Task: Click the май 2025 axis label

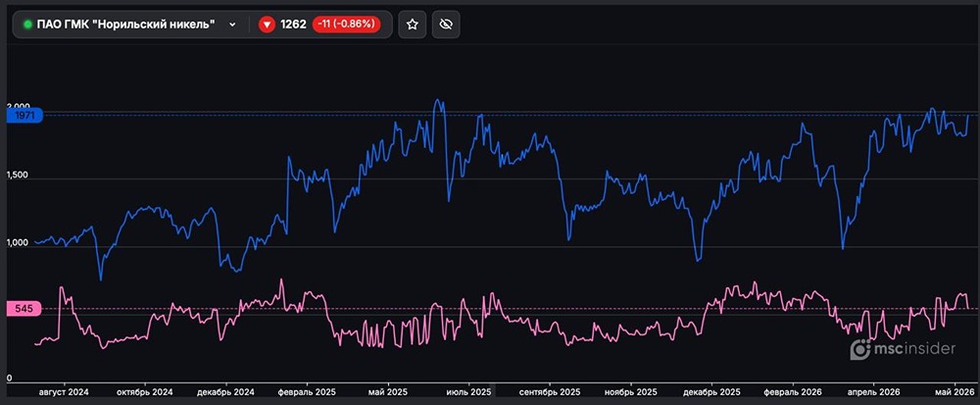Action: pyautogui.click(x=388, y=392)
